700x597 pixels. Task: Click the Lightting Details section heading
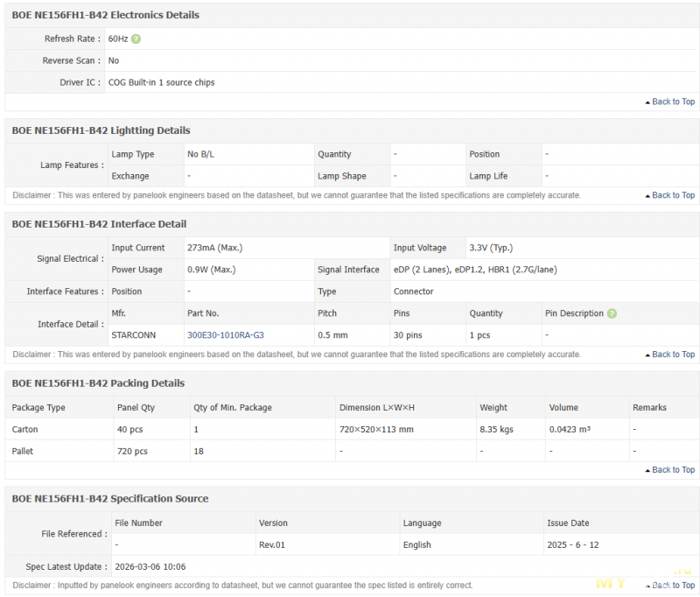101,130
